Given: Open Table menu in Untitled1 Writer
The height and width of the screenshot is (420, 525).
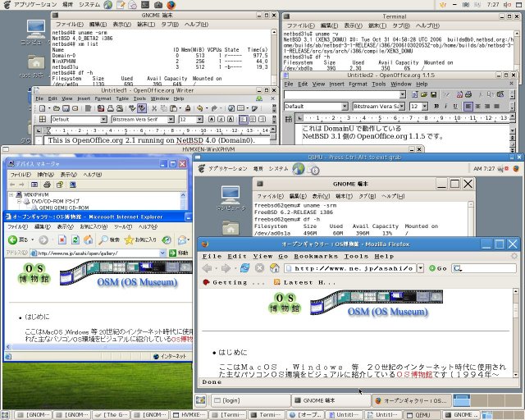Looking at the screenshot, I should (122, 98).
